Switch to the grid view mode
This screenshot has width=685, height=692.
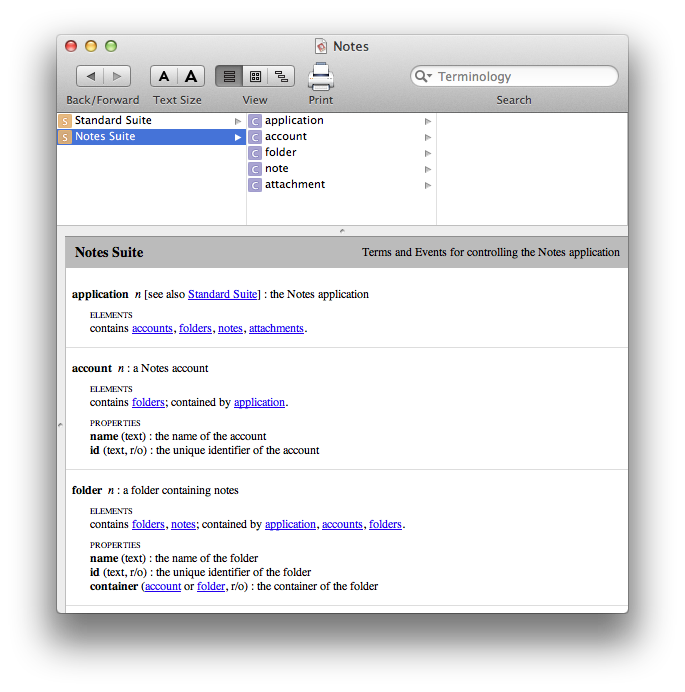pos(255,76)
